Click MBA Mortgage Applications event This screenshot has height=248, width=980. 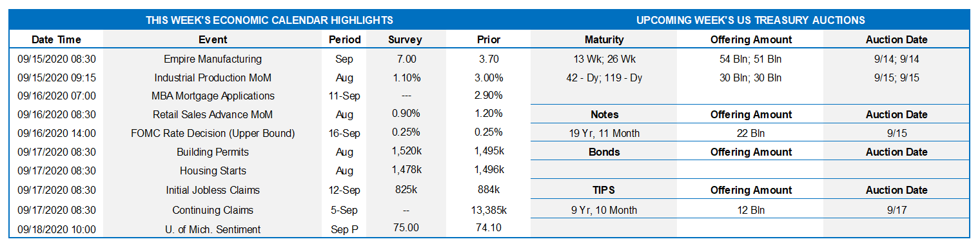point(213,96)
